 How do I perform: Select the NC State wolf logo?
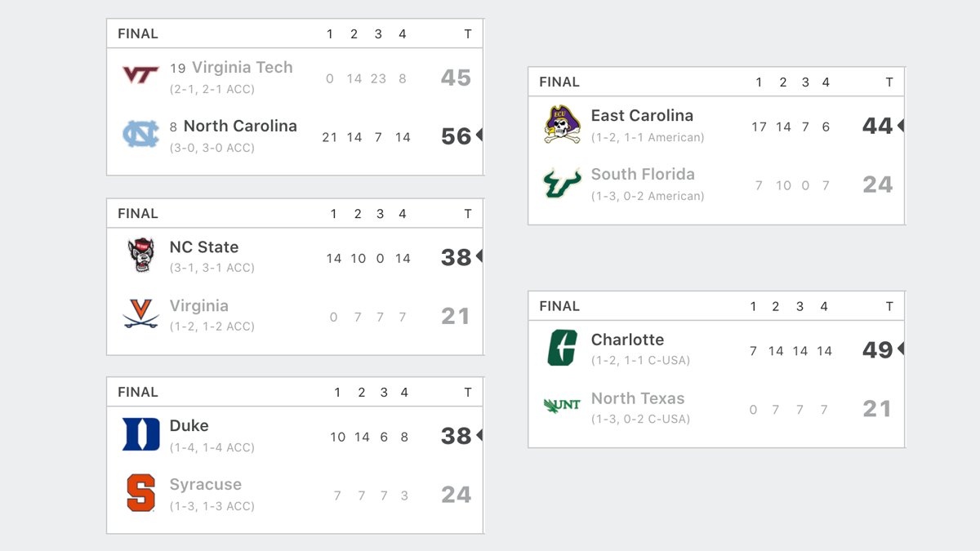[141, 256]
